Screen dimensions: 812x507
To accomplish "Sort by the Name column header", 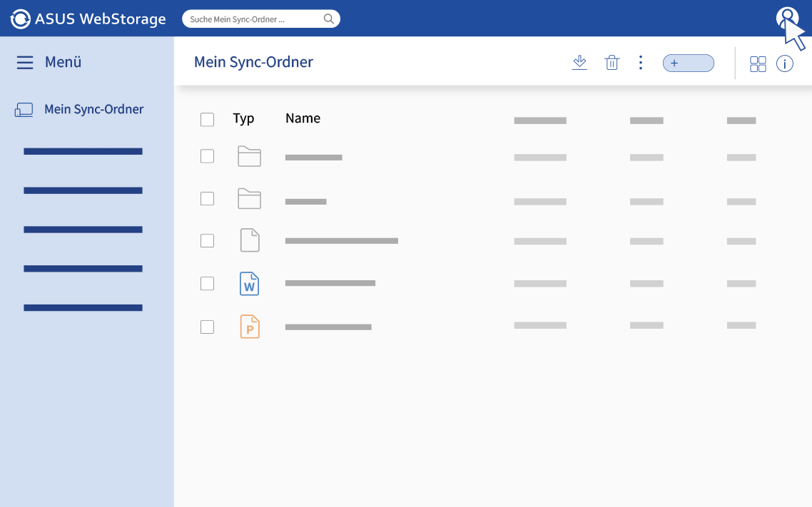I will point(303,118).
